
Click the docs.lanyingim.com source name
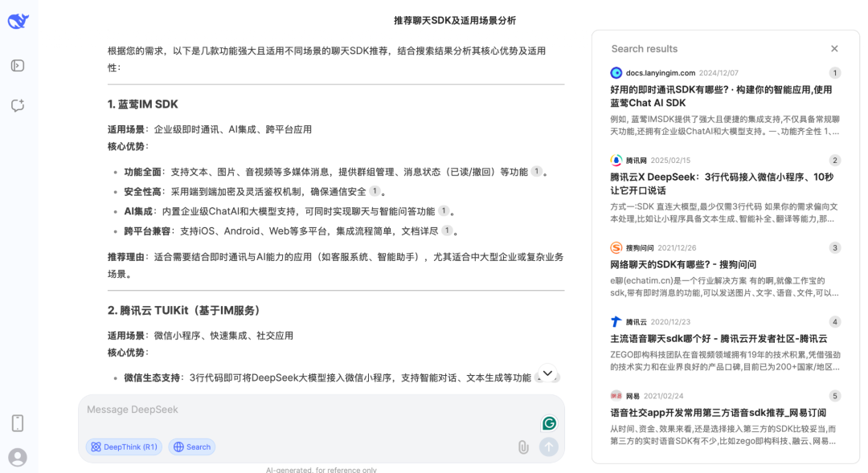[661, 73]
